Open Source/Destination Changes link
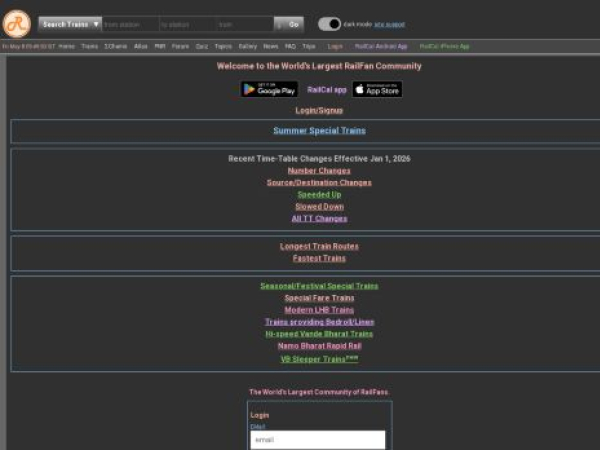This screenshot has height=450, width=600. [x=319, y=183]
